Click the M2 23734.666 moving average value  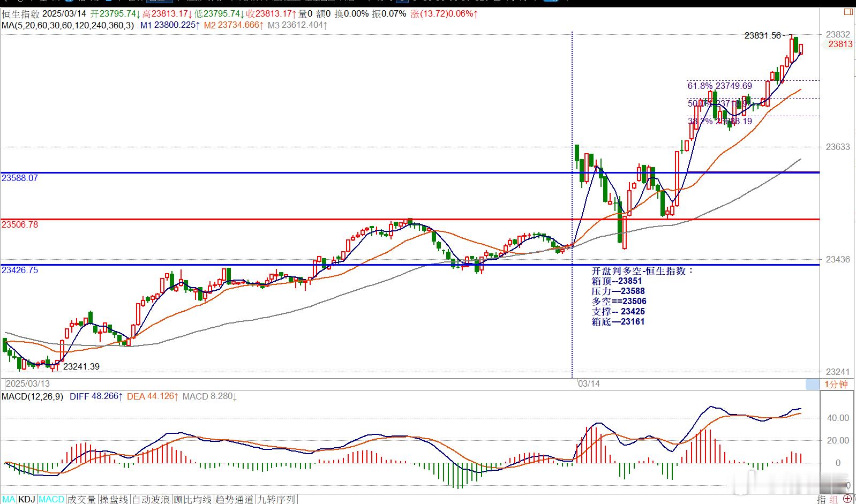point(234,25)
